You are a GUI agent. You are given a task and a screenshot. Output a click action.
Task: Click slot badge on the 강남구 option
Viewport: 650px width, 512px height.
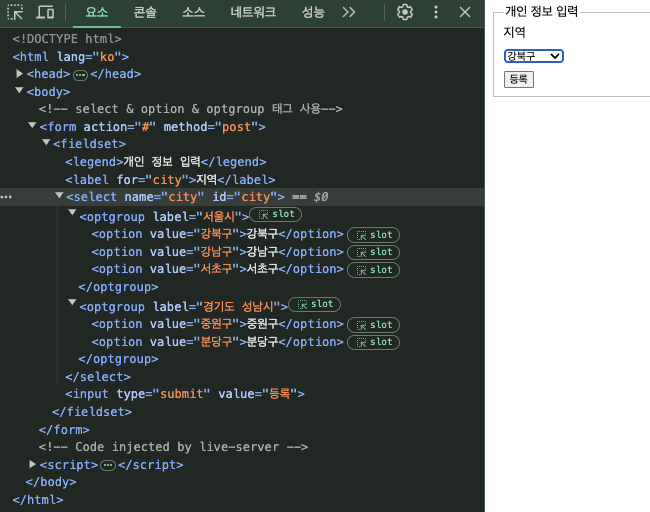click(374, 252)
